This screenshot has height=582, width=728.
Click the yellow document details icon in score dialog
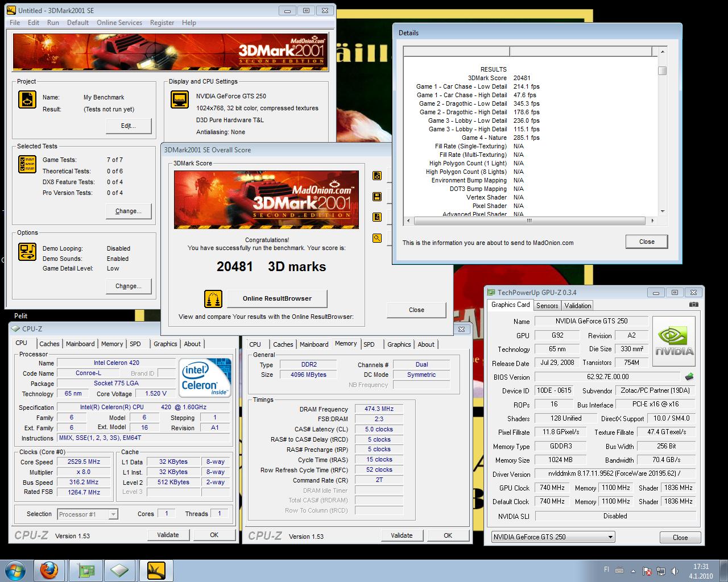[x=377, y=217]
